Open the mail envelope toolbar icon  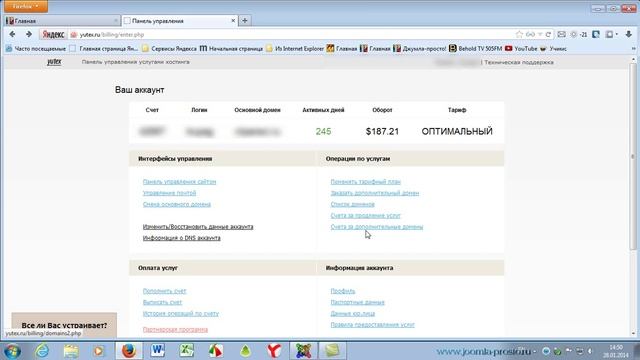562,35
